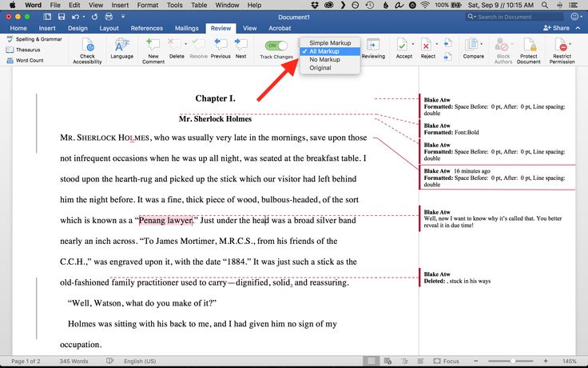
Task: Open the Table menu in menu bar
Action: [x=199, y=5]
